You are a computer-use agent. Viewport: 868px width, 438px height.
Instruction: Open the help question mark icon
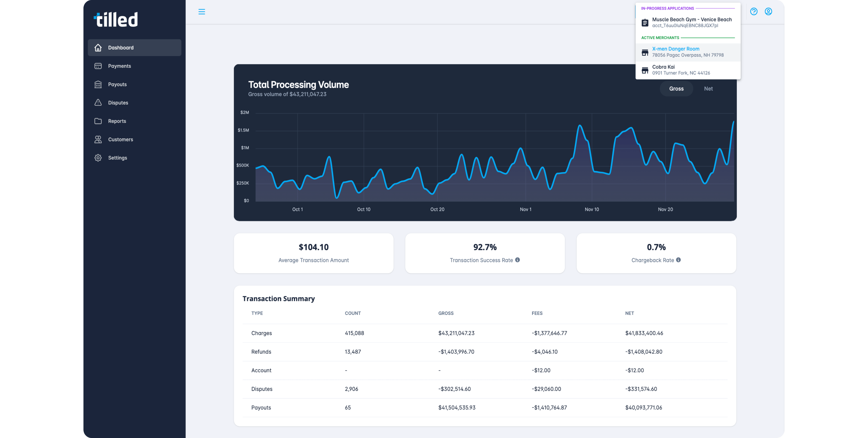pos(753,12)
